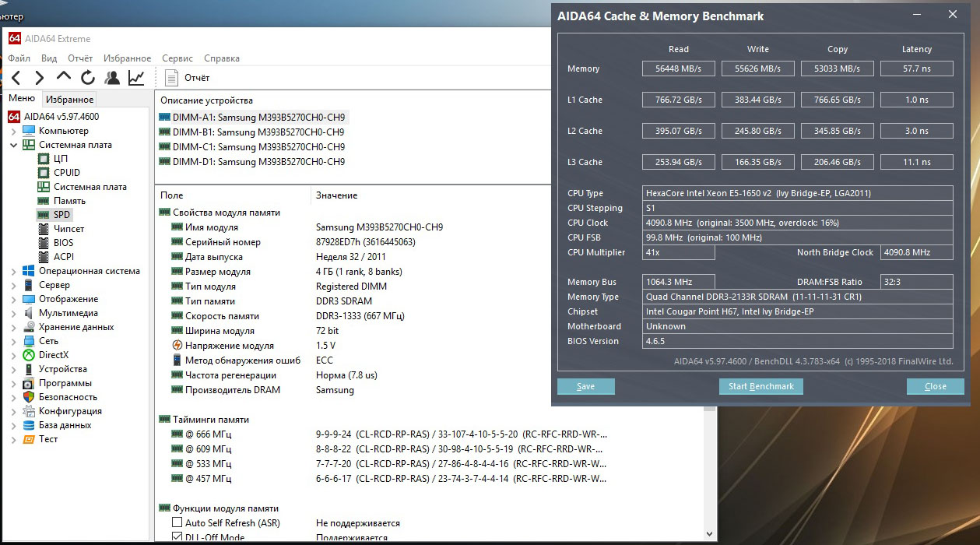
Task: Expand the Конфигурация tree node
Action: [14, 411]
